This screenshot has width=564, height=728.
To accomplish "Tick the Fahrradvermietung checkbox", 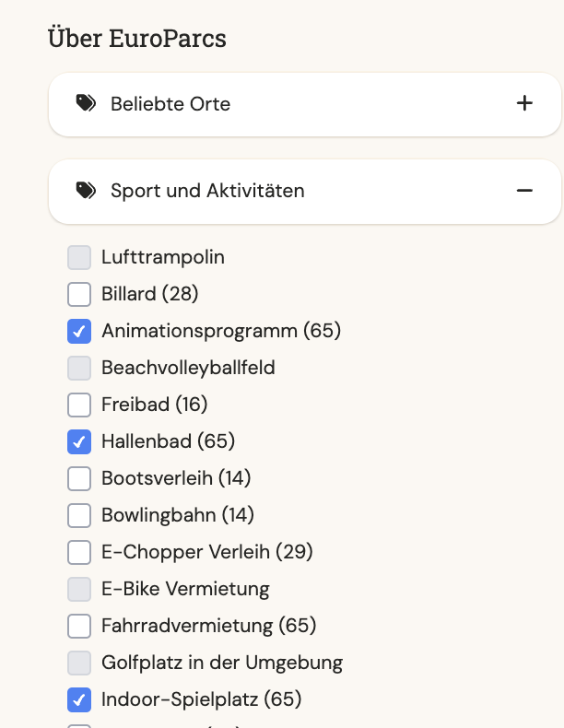I will tap(79, 626).
